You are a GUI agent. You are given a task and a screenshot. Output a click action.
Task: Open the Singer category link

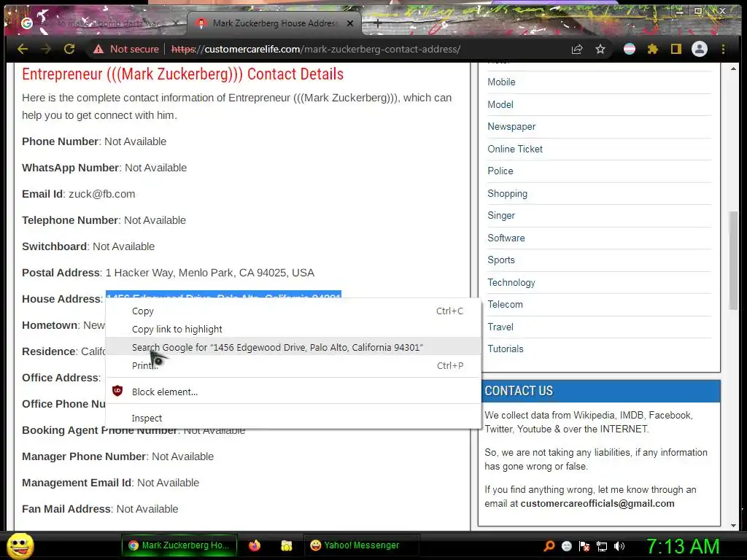tap(501, 215)
